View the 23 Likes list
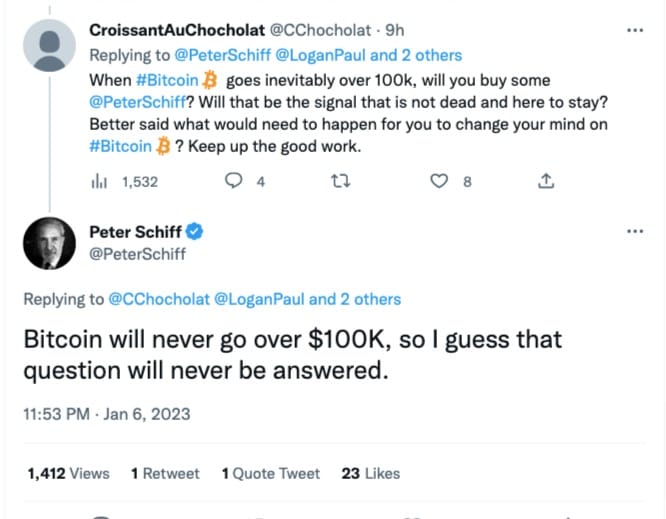 [371, 474]
